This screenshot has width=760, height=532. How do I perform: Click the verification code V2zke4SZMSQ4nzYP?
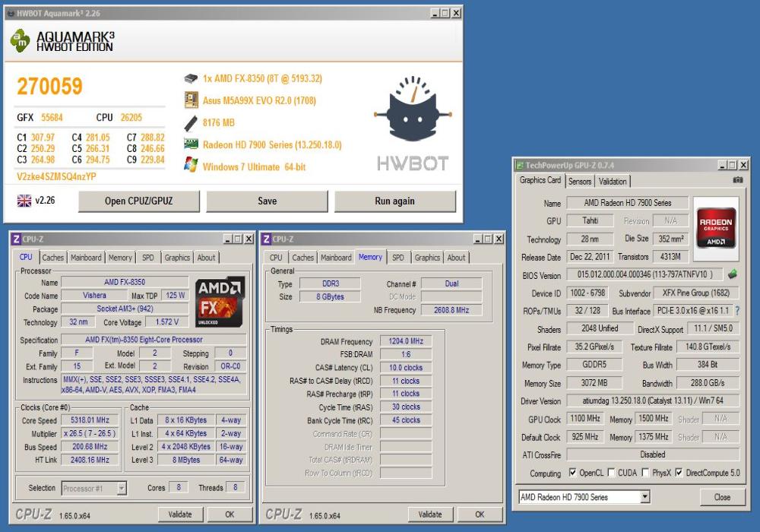coord(56,176)
